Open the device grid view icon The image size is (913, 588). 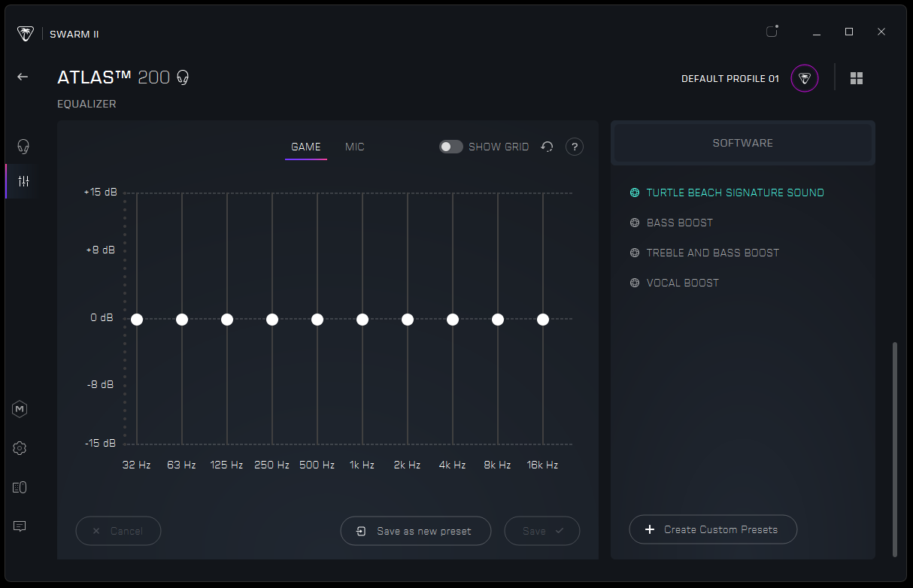click(x=857, y=78)
